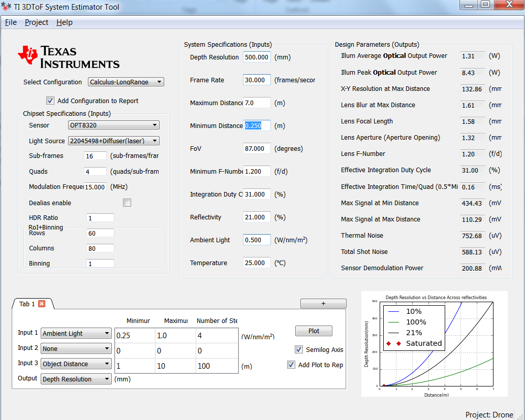Image resolution: width=525 pixels, height=420 pixels.
Task: Click the Texas Instruments logo
Action: (69, 56)
